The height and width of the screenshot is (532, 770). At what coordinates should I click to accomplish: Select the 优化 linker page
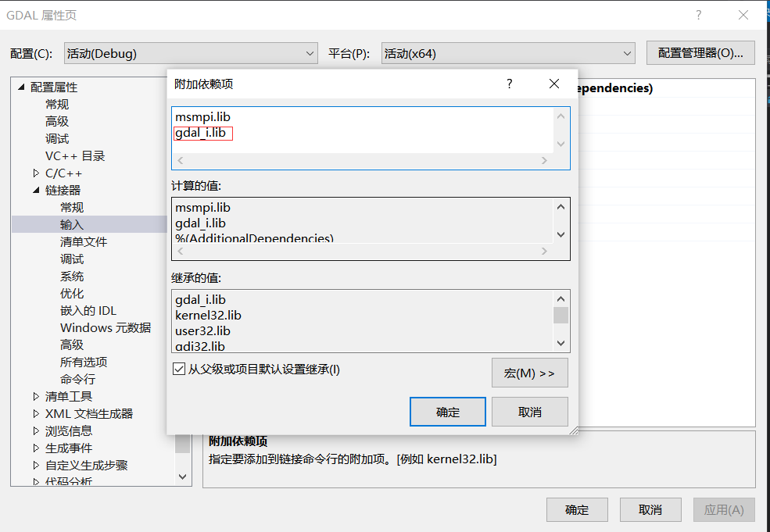tap(71, 293)
